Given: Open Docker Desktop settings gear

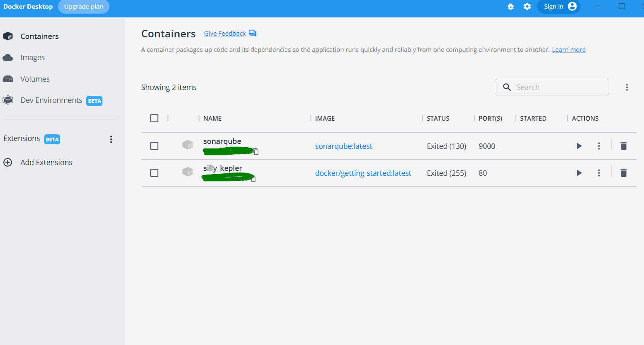Looking at the screenshot, I should [x=527, y=7].
